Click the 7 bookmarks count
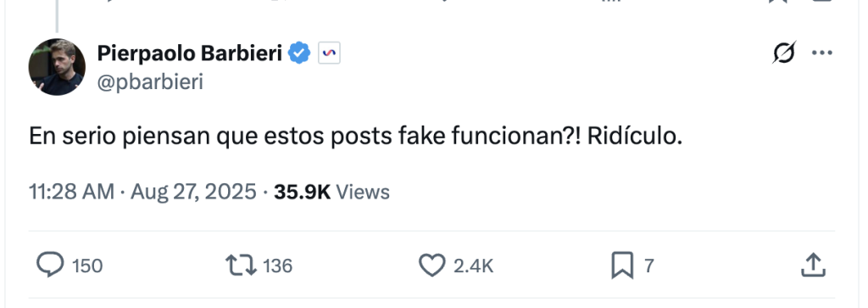 pyautogui.click(x=649, y=266)
